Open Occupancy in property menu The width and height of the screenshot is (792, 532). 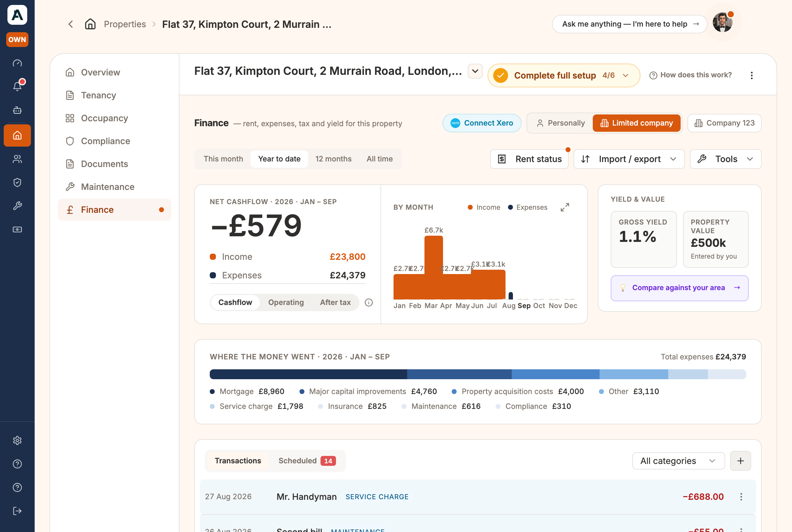coord(114,118)
